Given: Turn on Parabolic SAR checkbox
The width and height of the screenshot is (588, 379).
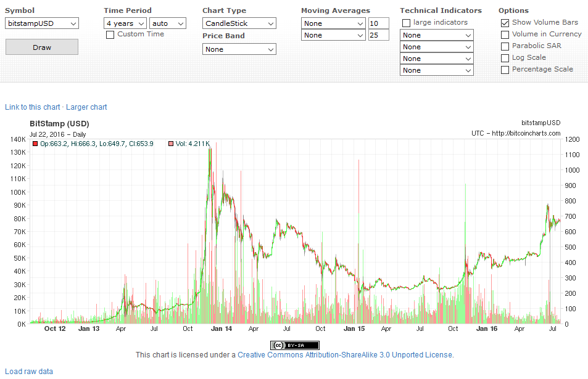Looking at the screenshot, I should 505,46.
